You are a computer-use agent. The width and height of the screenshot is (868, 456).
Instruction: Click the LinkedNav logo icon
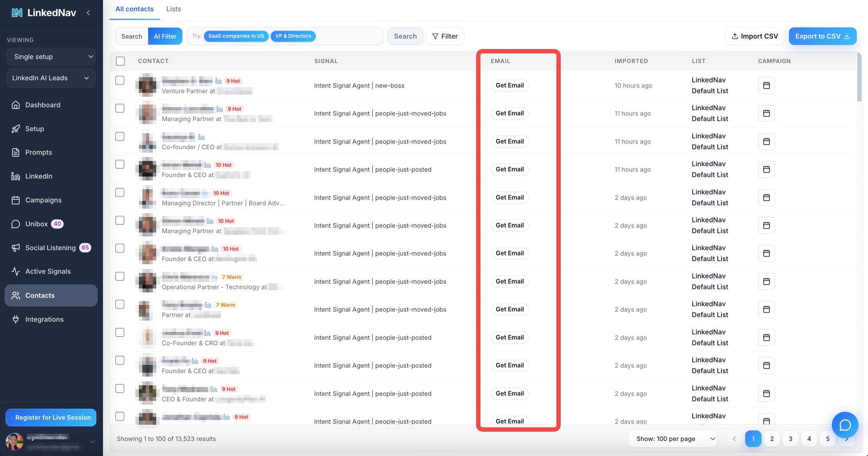click(17, 13)
